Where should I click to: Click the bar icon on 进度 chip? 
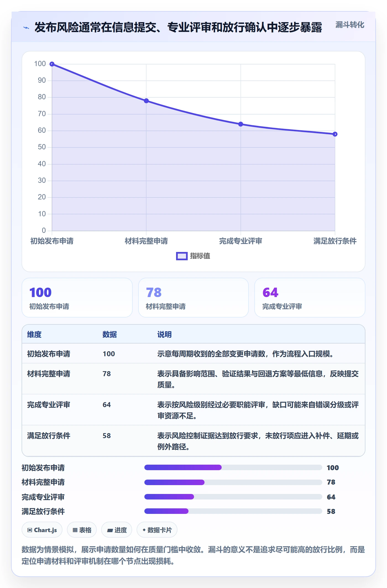click(110, 530)
